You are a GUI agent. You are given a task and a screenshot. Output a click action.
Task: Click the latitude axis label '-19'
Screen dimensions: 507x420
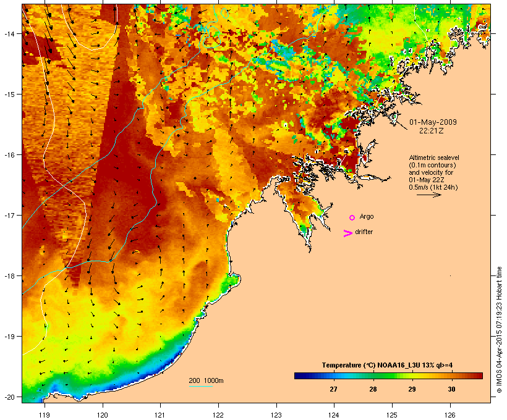(9, 337)
